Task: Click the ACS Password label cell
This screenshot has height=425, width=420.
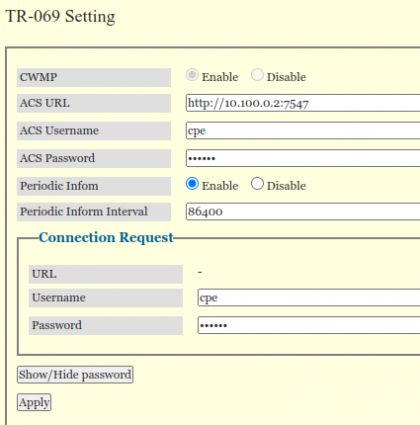Action: (94, 158)
